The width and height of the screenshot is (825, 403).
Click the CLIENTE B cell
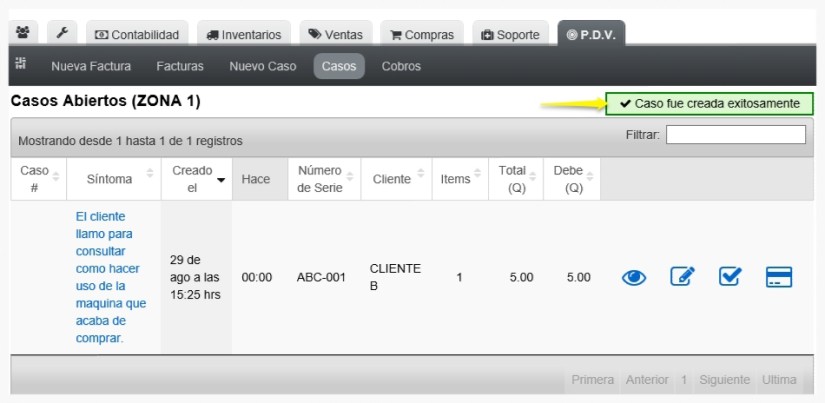click(x=395, y=277)
